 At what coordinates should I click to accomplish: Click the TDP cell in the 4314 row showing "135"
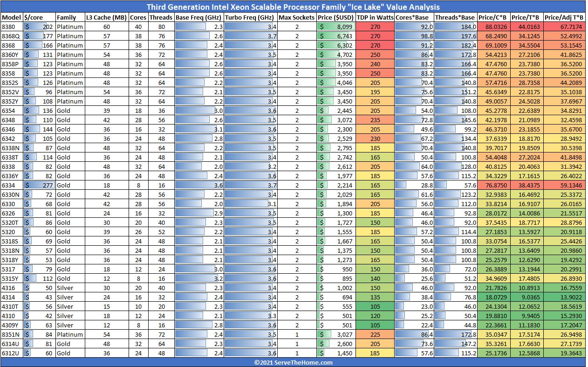tap(375, 297)
